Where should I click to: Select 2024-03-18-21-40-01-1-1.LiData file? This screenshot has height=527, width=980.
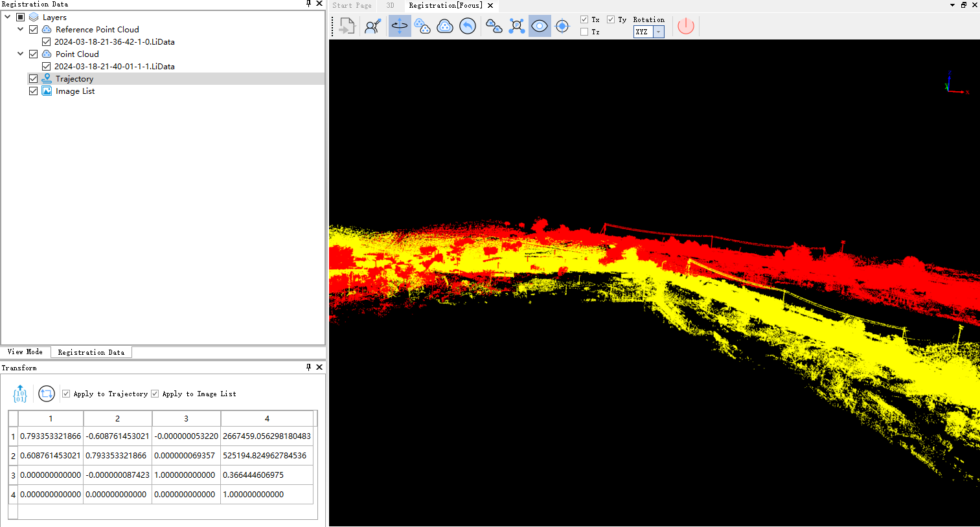[115, 66]
